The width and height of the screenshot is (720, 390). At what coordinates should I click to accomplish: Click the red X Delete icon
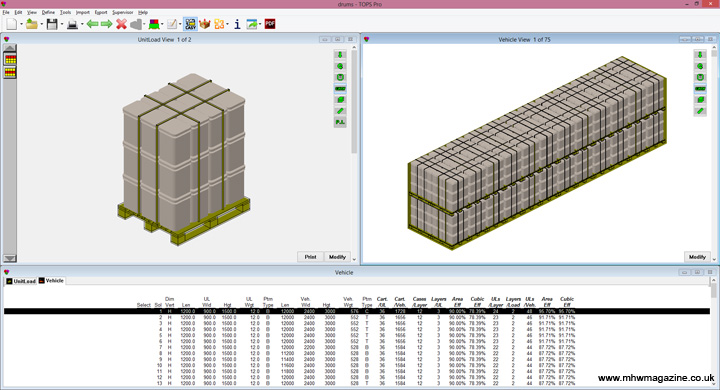[121, 24]
